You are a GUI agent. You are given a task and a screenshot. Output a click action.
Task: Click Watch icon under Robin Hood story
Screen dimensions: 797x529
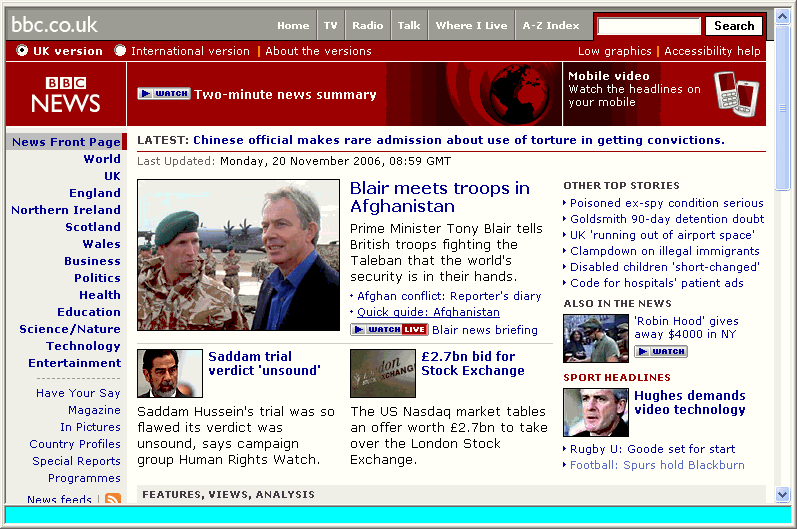[660, 352]
